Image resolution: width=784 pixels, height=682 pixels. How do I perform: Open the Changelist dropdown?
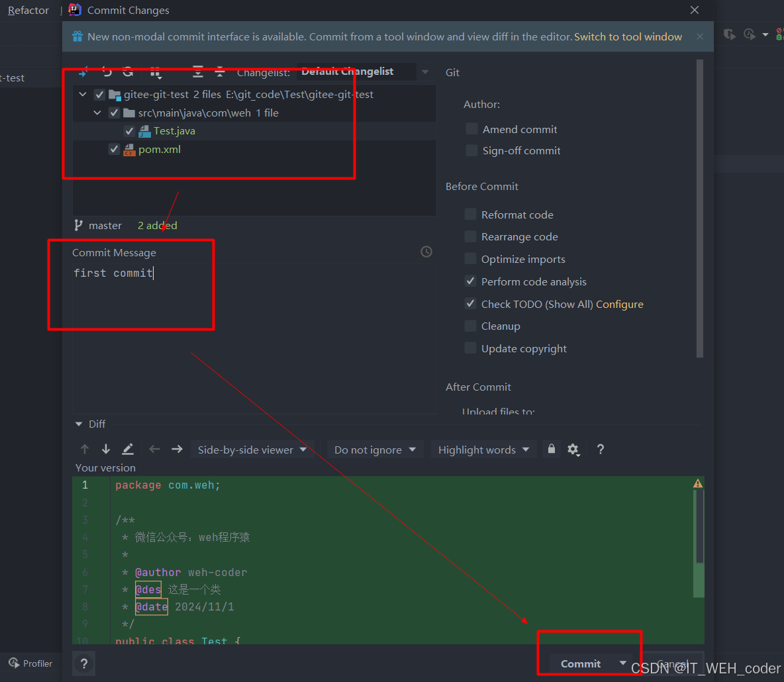(364, 72)
